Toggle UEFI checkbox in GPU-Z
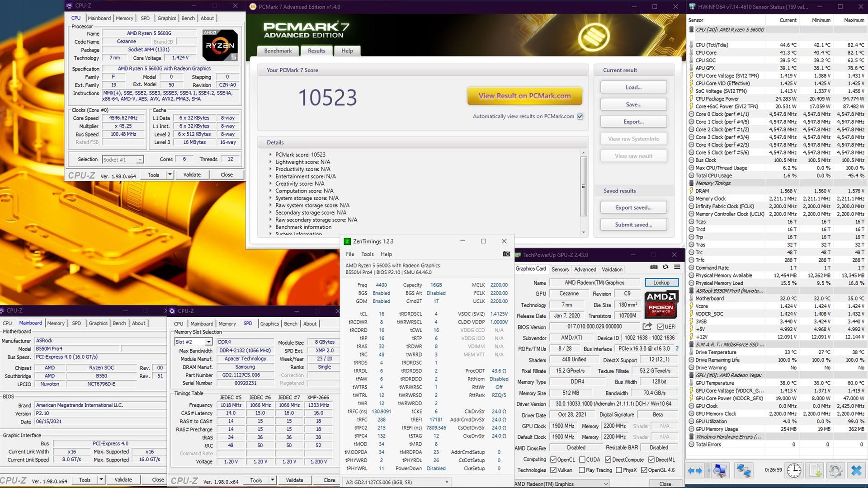This screenshot has height=488, width=868. pos(660,327)
